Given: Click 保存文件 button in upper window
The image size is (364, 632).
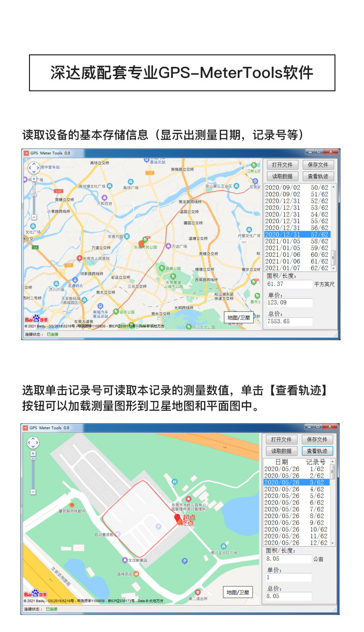Looking at the screenshot, I should (x=318, y=165).
